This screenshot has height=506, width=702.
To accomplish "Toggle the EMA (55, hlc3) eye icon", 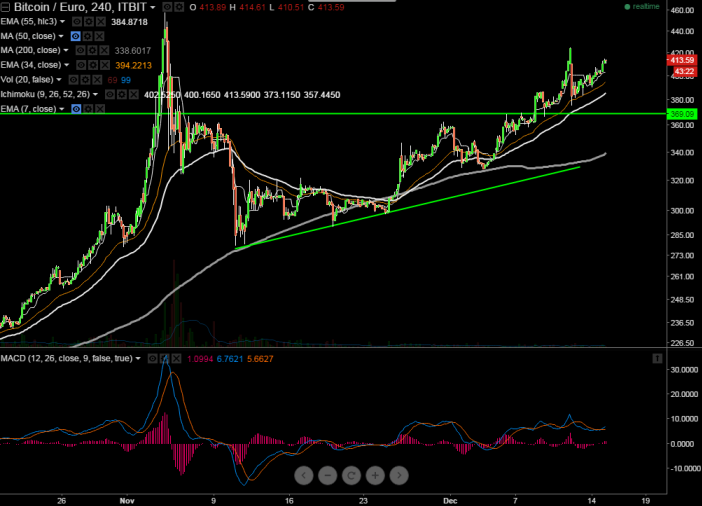I will point(77,21).
